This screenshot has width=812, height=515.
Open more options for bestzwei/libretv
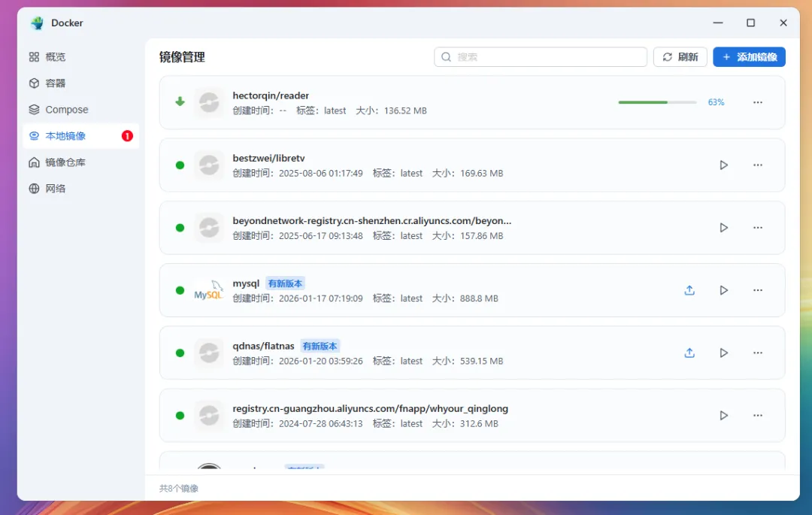click(758, 165)
